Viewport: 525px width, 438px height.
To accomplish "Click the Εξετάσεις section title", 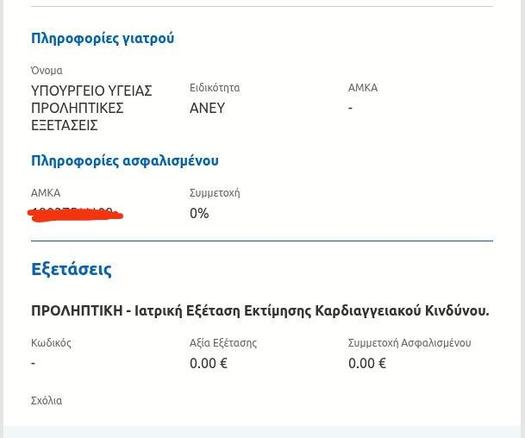I will 71,269.
